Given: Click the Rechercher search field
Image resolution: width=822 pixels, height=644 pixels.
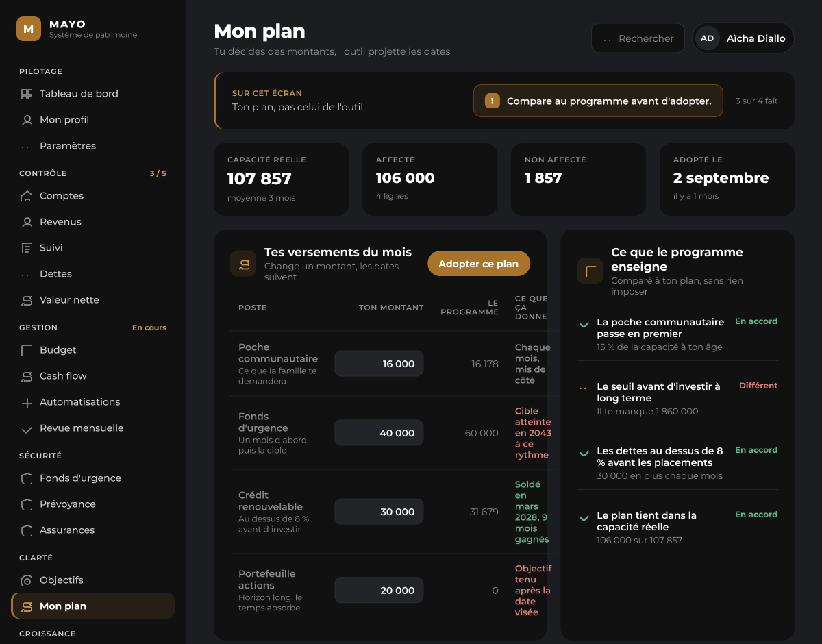Looking at the screenshot, I should coord(638,38).
